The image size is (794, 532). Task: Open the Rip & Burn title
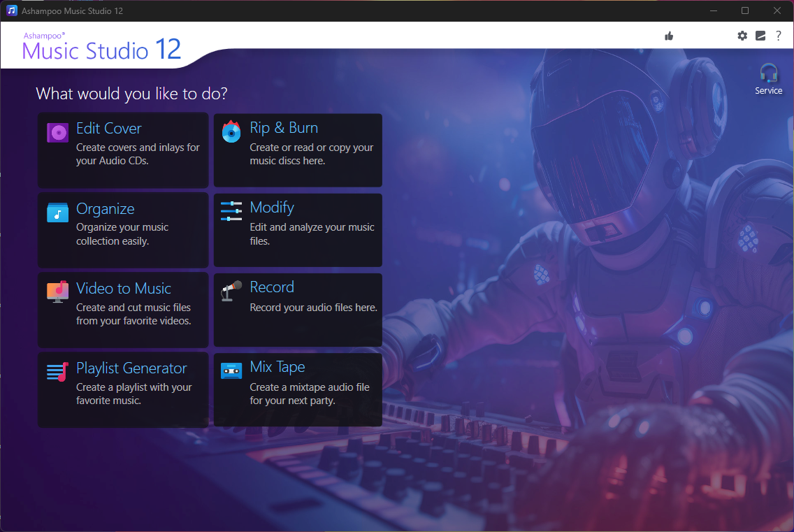tap(284, 128)
